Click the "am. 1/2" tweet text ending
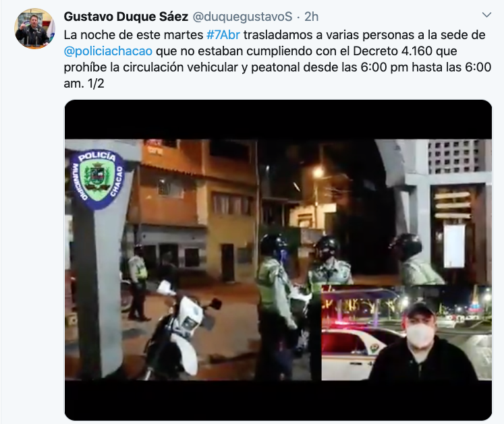The height and width of the screenshot is (424, 504). [x=84, y=84]
